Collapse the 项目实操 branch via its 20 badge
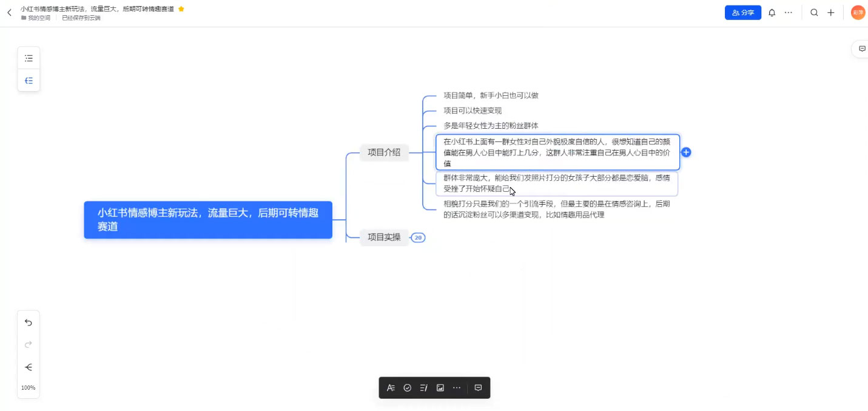Screen dimensions: 868x411 [x=417, y=237]
